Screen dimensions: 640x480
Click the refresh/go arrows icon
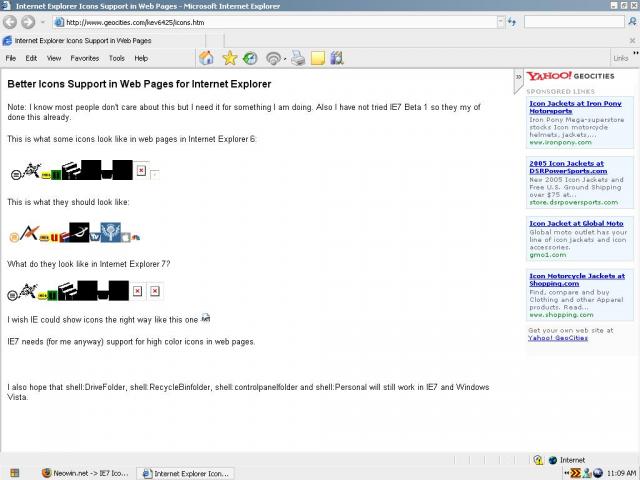(511, 22)
